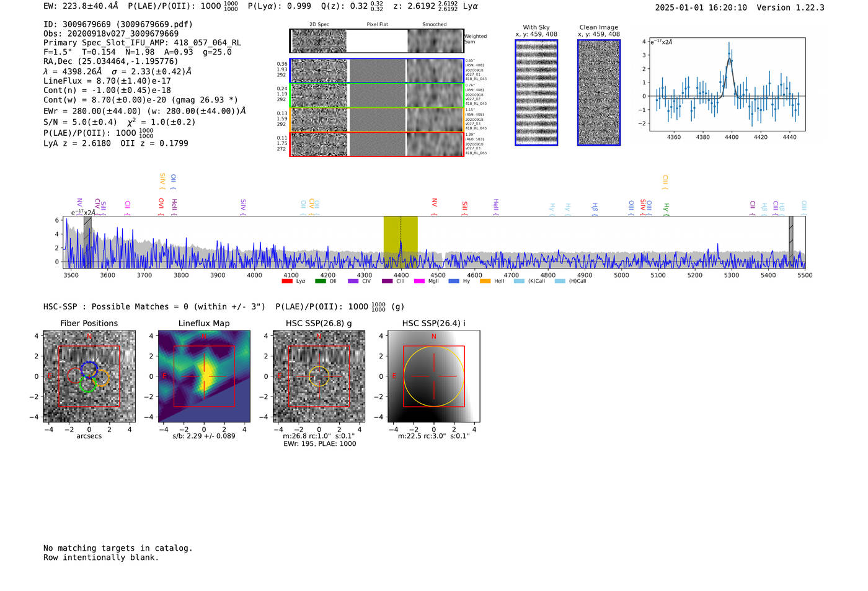Viewport: 868px width, 591px height.
Task: Click the With Sky cutout image
Action: (536, 92)
